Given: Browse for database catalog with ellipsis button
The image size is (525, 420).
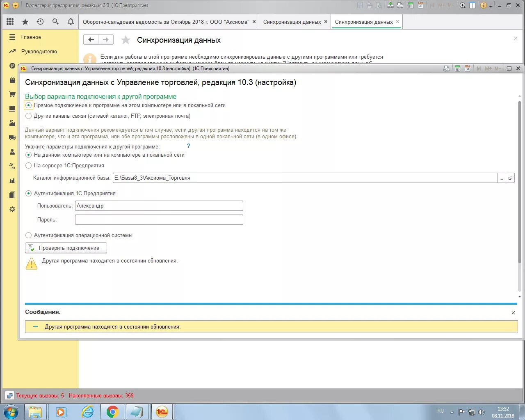Looking at the screenshot, I should 501,178.
